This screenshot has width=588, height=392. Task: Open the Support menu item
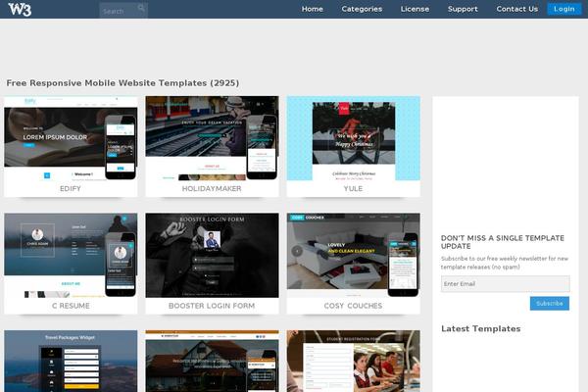pyautogui.click(x=463, y=9)
